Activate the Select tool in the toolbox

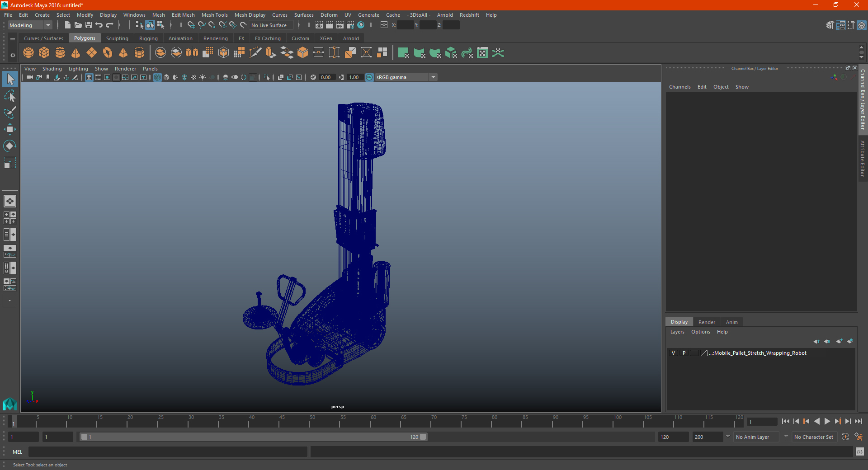click(x=10, y=80)
